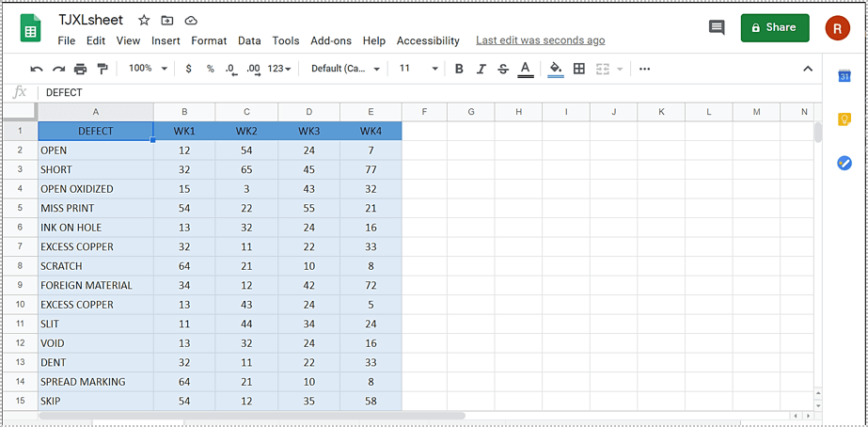The width and height of the screenshot is (868, 427).
Task: Print the spreadsheet using printer icon
Action: [80, 69]
